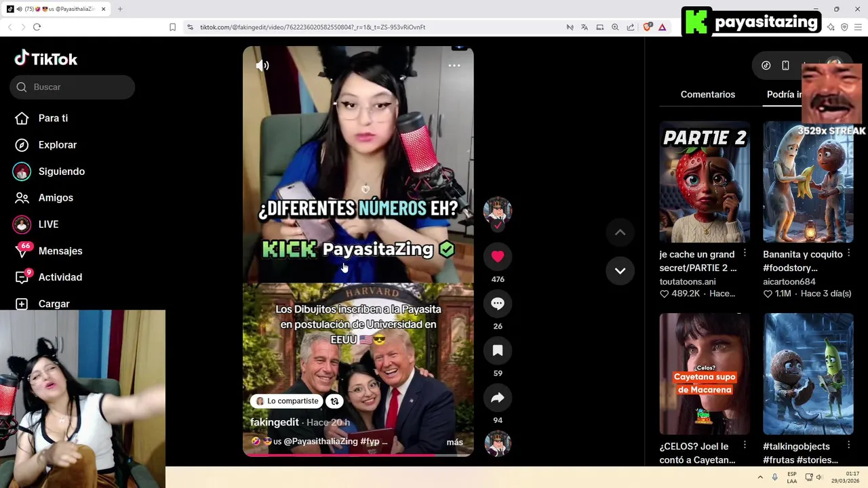The height and width of the screenshot is (488, 868).
Task: Open options for Bananita y coquito video
Action: (x=848, y=253)
